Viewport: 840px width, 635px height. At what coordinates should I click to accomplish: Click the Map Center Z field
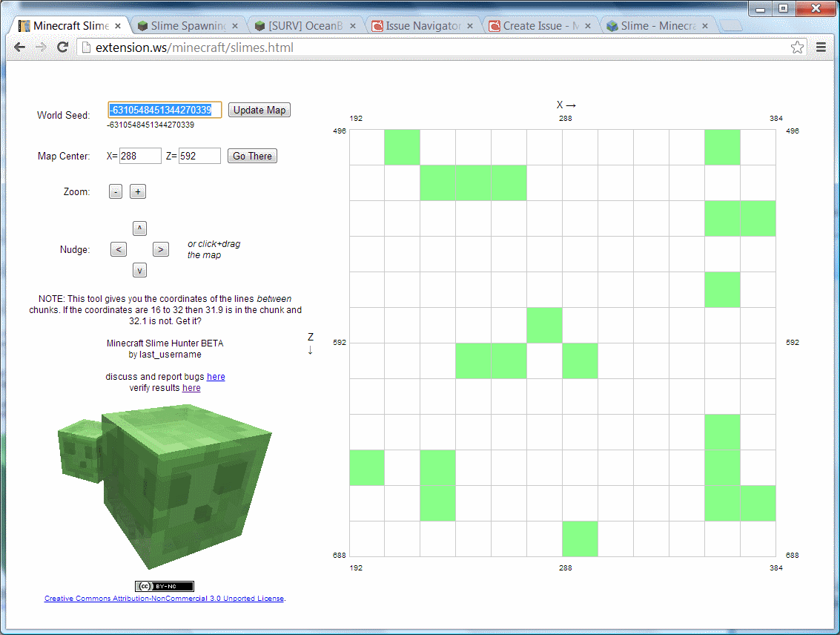(199, 156)
